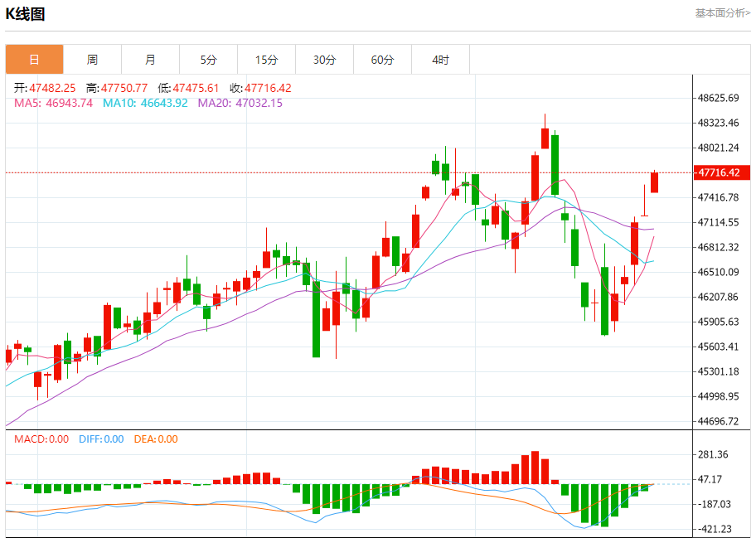Click the 47.17 MACD axis label

(x=710, y=480)
